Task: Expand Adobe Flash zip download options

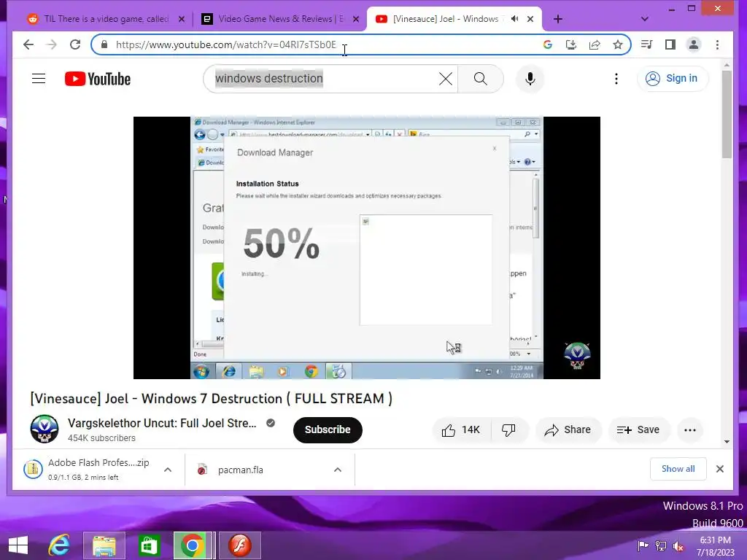Action: tap(168, 470)
